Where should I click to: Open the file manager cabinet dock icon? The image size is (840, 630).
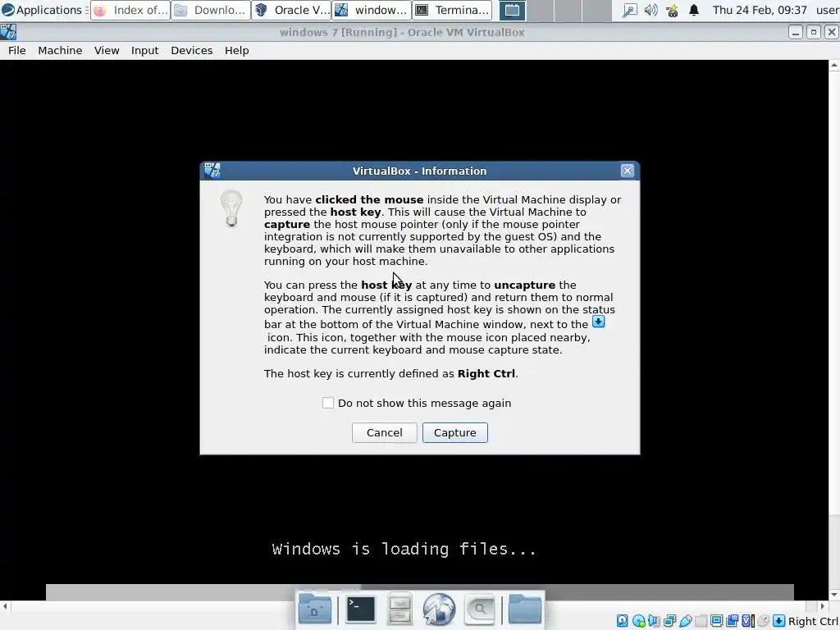pyautogui.click(x=399, y=609)
